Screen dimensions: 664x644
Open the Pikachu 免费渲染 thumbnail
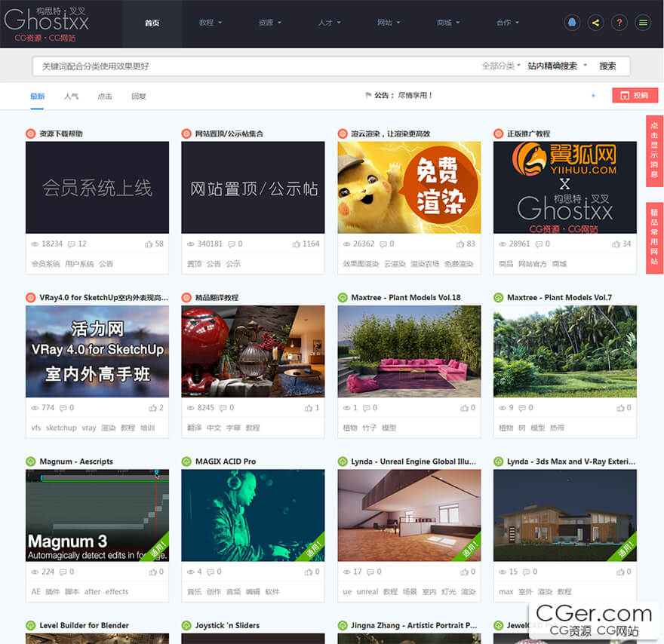click(409, 188)
